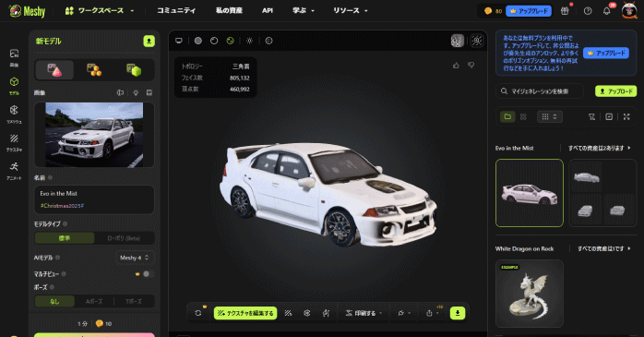Select the 標準 model type
This screenshot has width=644, height=337.
coord(65,238)
